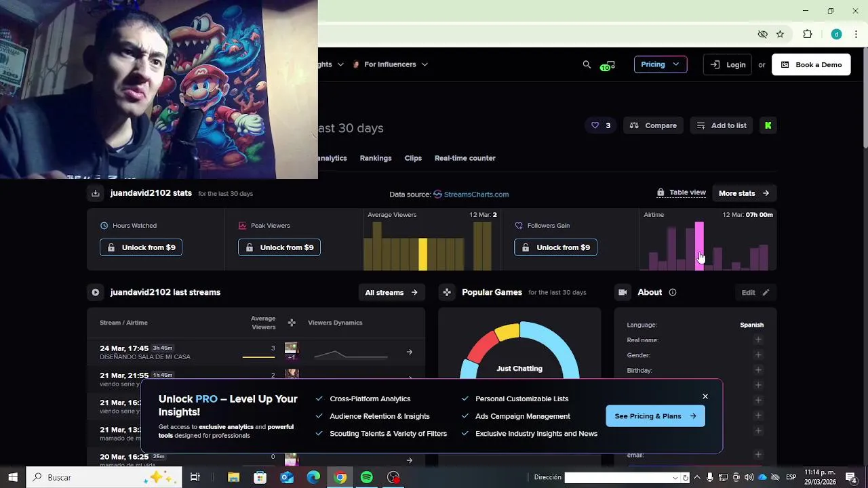Bookmark this page with the star icon
Viewport: 868px width, 488px height.
click(781, 34)
